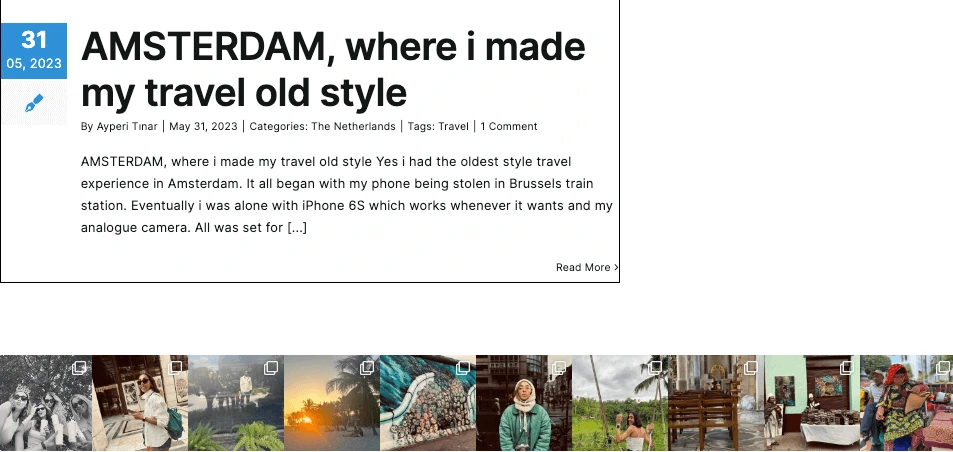Image resolution: width=953 pixels, height=452 pixels.
Task: Open photo of woman with green backpack
Action: click(x=140, y=403)
